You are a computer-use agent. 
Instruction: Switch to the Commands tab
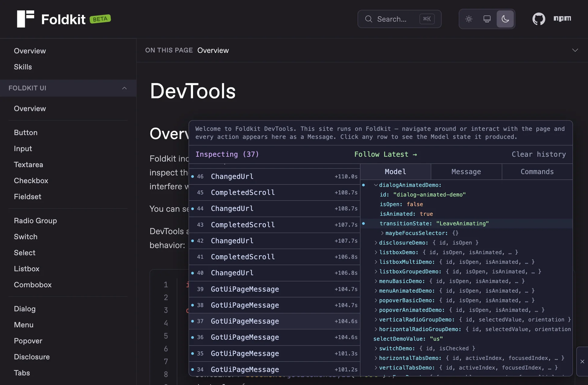[x=537, y=171]
